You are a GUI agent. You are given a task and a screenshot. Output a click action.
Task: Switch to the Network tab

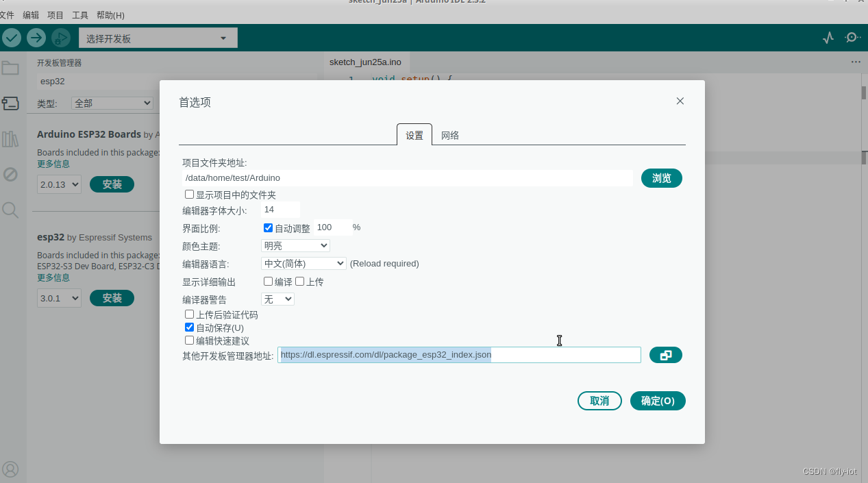(x=450, y=135)
